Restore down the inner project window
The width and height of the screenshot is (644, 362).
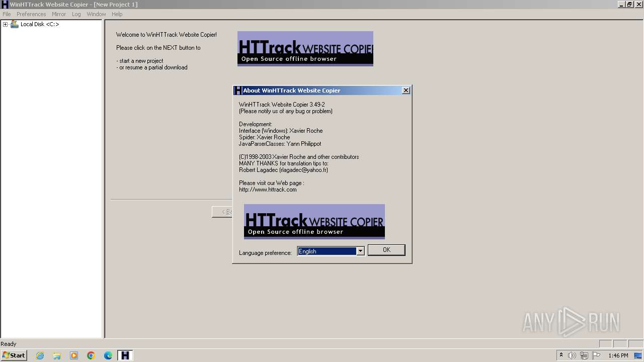pyautogui.click(x=629, y=5)
